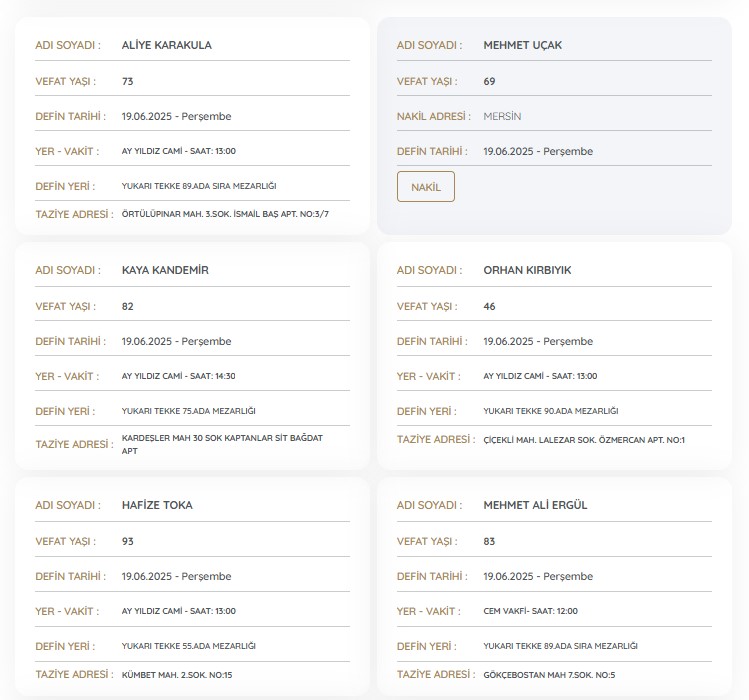Click DEFİN YERİ label in Orhan Kırbıyık card
The image size is (749, 700).
427,411
